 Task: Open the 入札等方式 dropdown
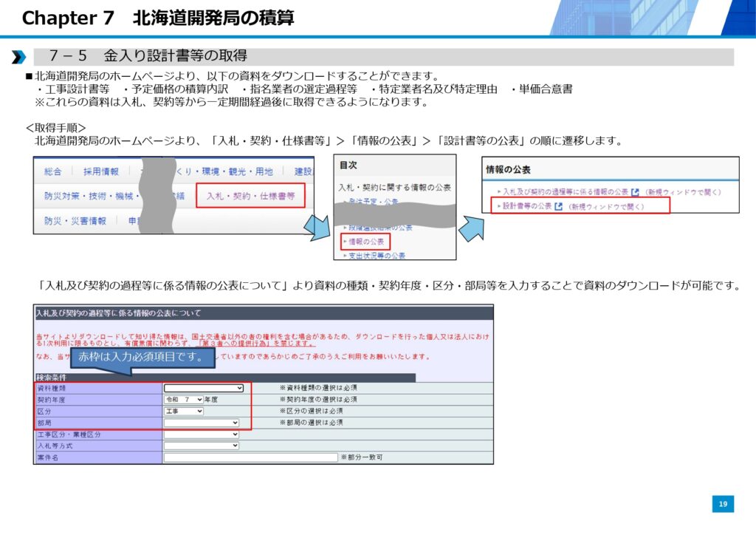click(x=202, y=446)
